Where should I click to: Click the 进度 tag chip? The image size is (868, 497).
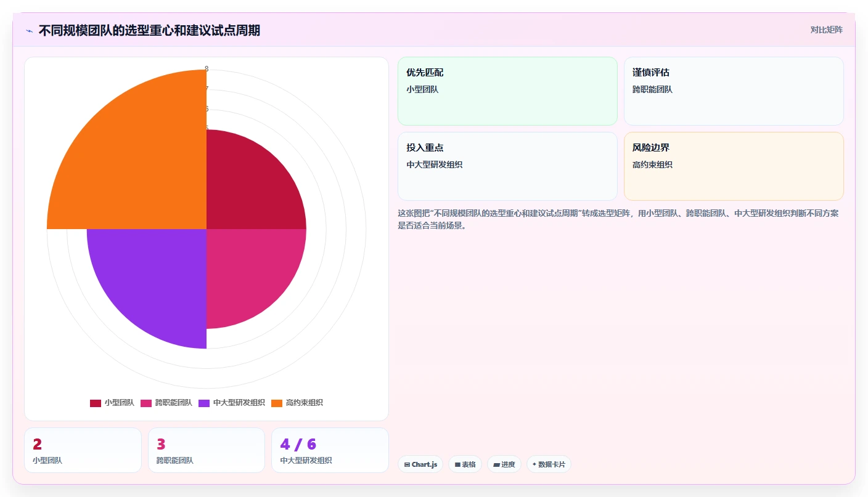coord(504,464)
